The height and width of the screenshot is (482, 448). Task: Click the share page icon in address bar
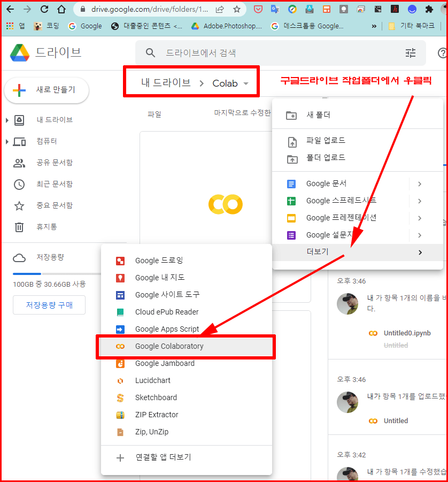coord(220,10)
